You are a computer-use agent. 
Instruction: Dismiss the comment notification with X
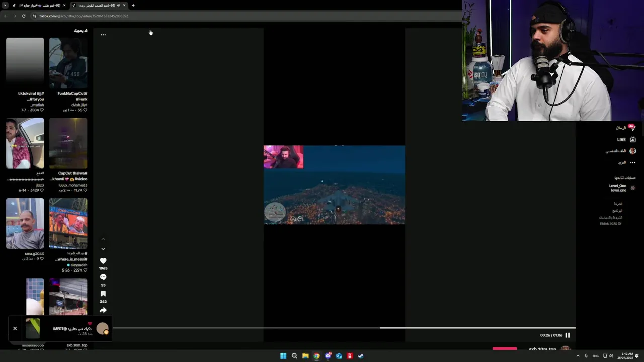[x=15, y=328]
